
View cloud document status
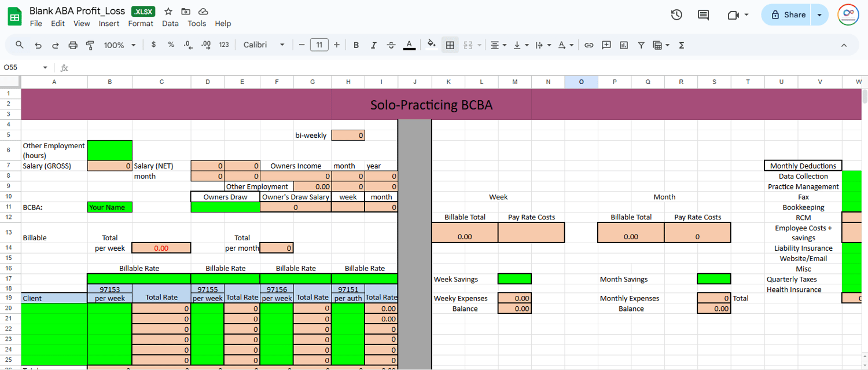point(203,12)
